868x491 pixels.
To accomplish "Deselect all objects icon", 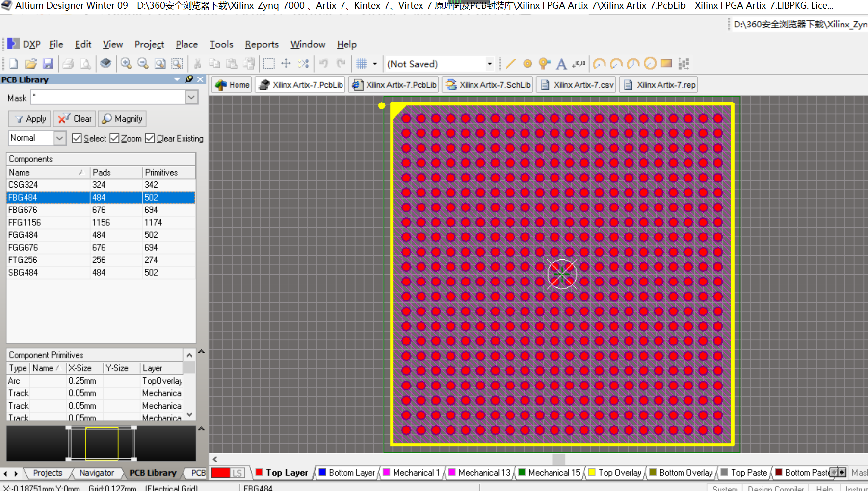I will click(303, 64).
